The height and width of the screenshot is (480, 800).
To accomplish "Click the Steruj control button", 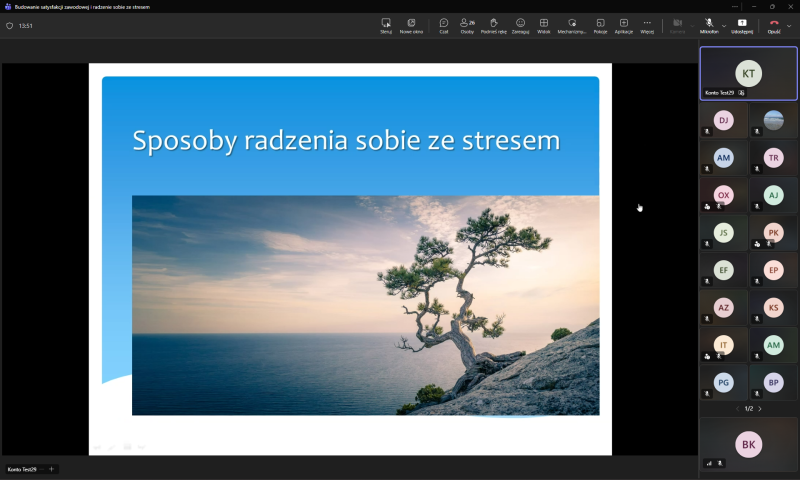I will (x=386, y=25).
